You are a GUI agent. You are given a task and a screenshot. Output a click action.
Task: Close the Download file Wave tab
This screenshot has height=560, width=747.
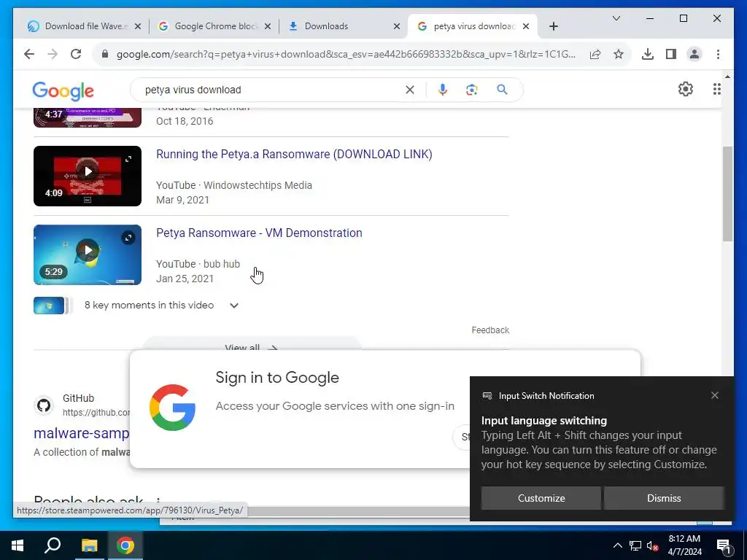pyautogui.click(x=138, y=26)
